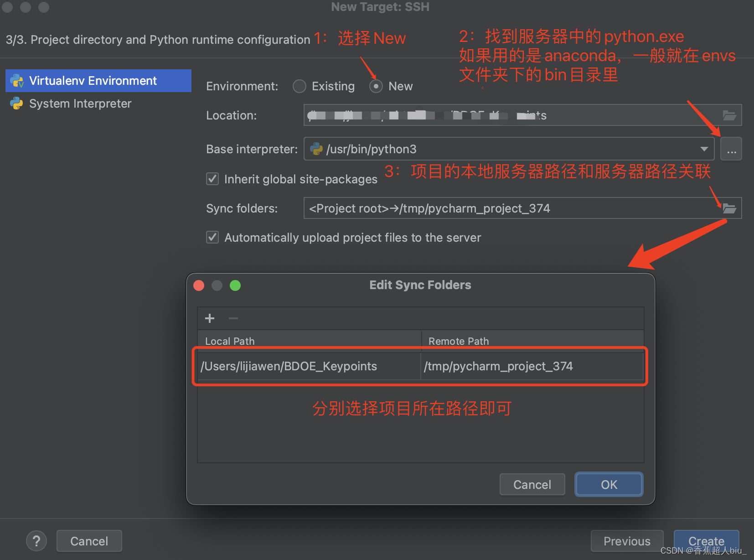Select the /tmp/pycharm_project_374 remote path cell
Viewport: 754px width, 560px height.
[532, 366]
